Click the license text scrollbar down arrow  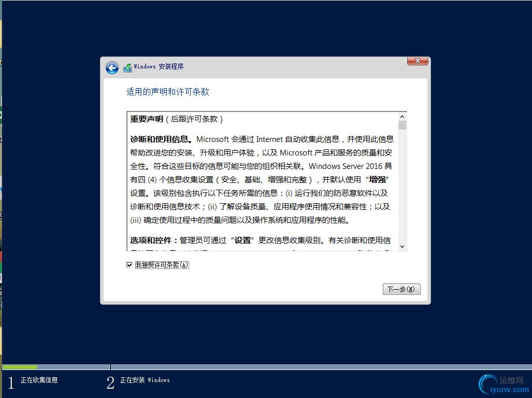click(402, 247)
